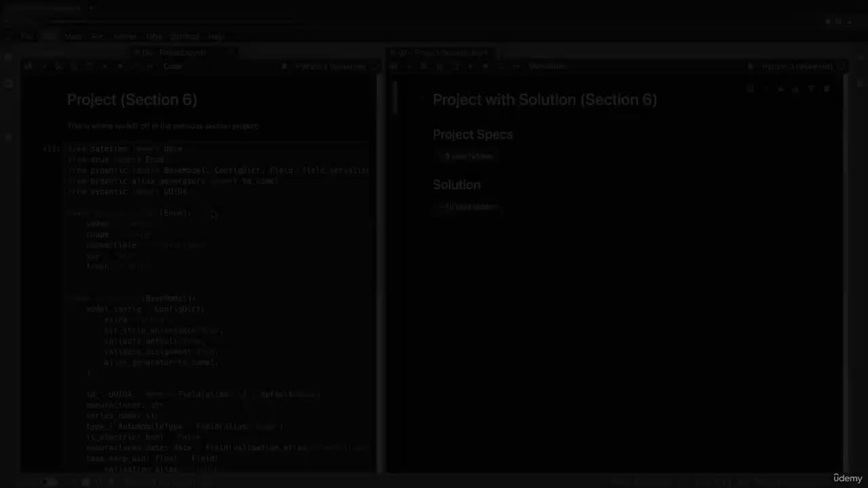Open the Kernel menu
The image size is (868, 488).
pos(124,36)
